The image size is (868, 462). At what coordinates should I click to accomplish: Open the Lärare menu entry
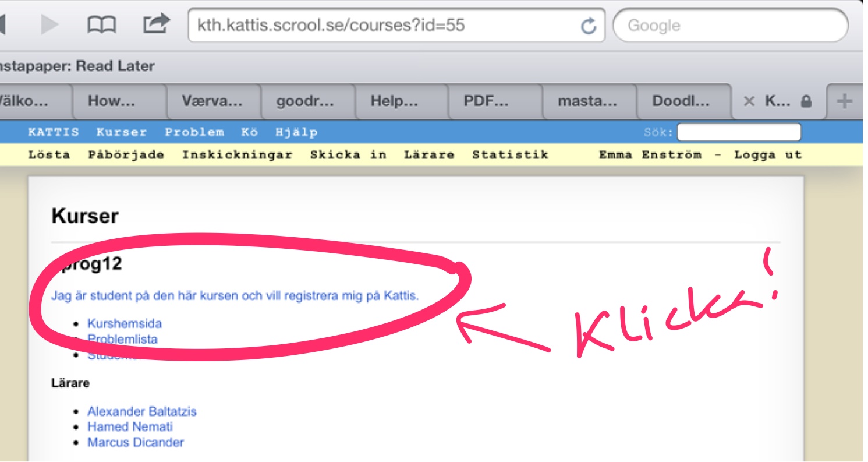429,155
